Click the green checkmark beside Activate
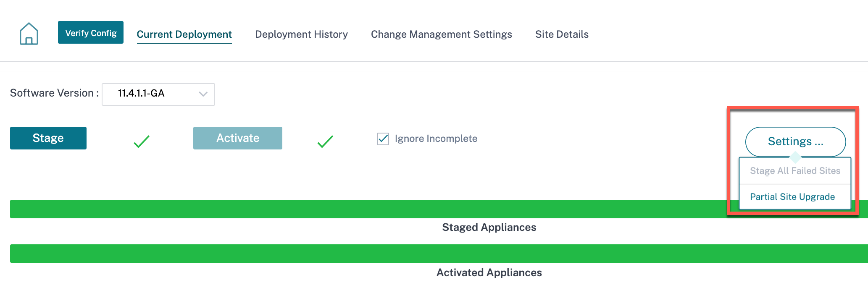Image resolution: width=868 pixels, height=288 pixels. 325,141
